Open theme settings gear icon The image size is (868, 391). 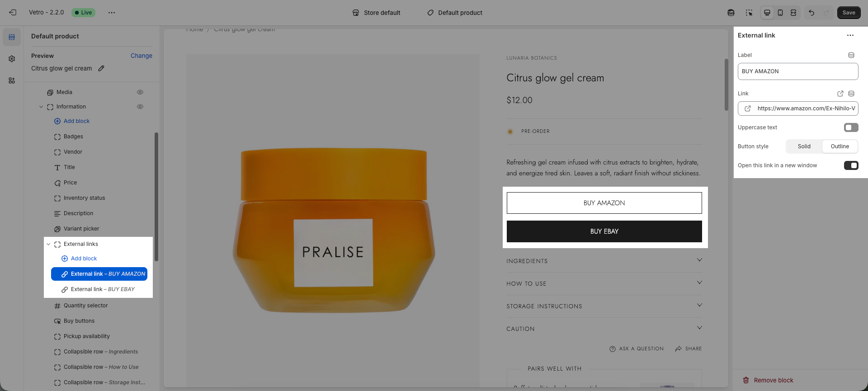tap(12, 59)
